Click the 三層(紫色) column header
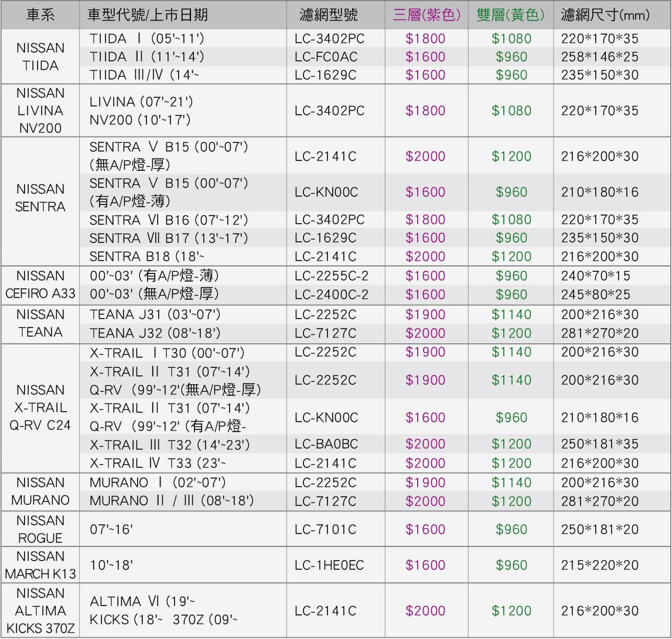 pyautogui.click(x=427, y=15)
